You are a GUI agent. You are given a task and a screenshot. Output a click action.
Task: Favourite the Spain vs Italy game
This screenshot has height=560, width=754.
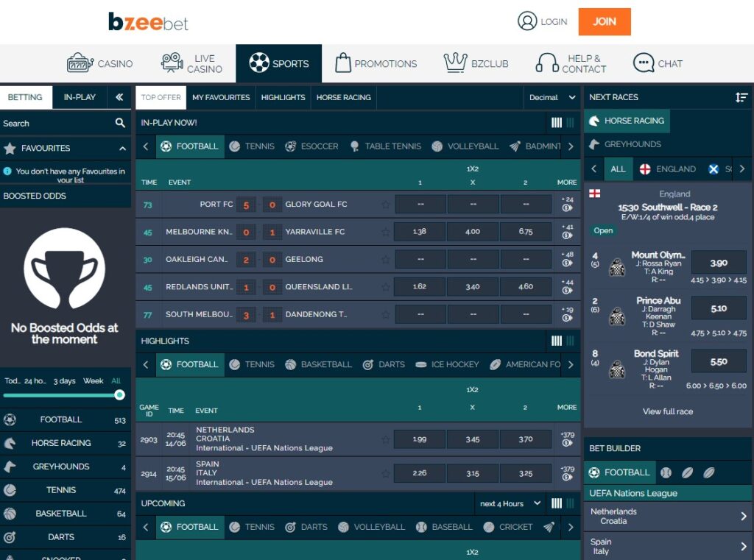tap(385, 473)
